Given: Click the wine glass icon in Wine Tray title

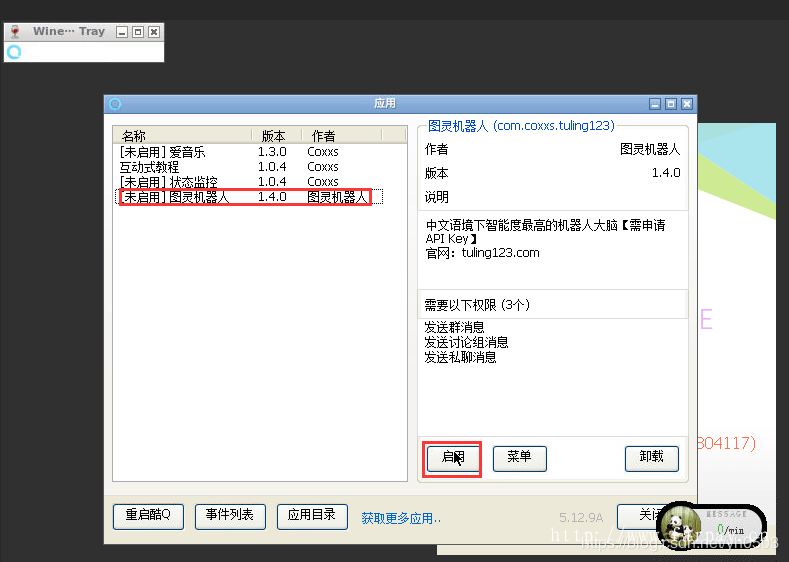Looking at the screenshot, I should [15, 32].
